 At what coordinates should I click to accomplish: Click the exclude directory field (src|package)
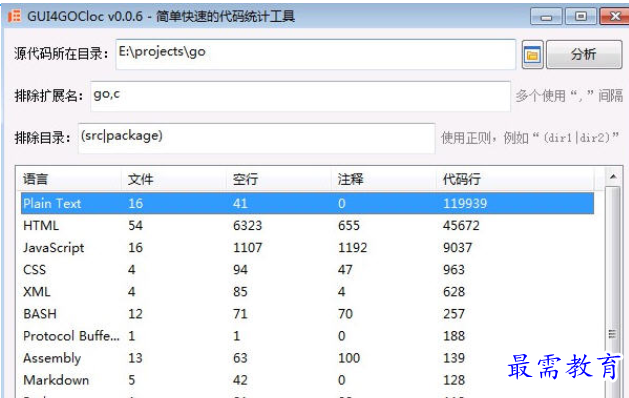tap(256, 138)
